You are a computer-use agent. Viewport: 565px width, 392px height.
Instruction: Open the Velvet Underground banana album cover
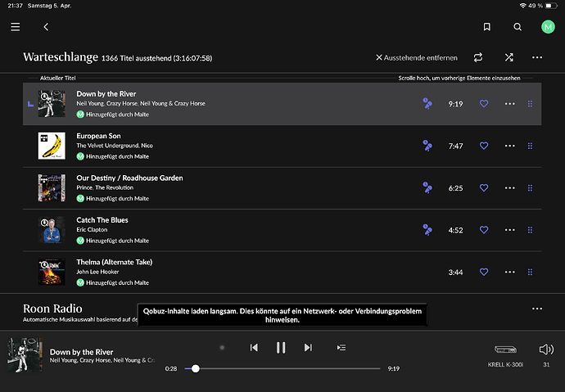tap(52, 146)
